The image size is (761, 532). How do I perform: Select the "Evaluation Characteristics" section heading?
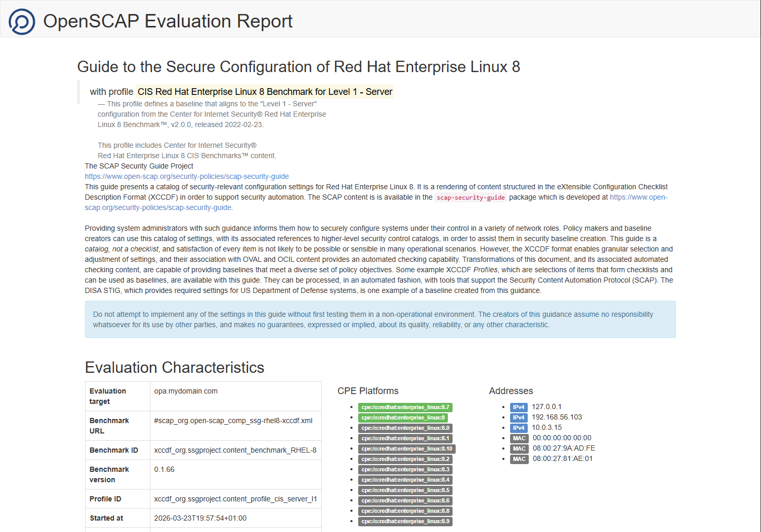(175, 368)
